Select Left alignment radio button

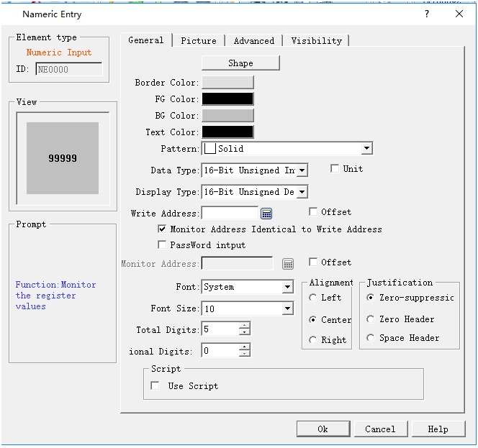(313, 298)
